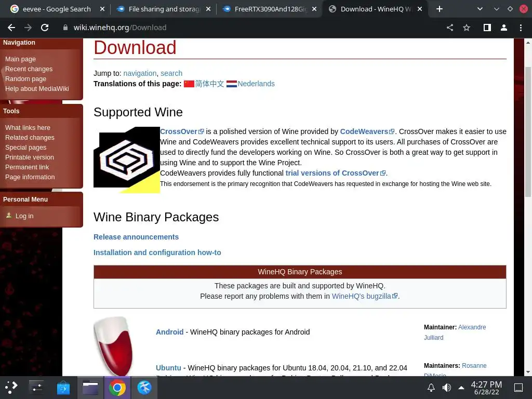
Task: Open the CodeWeavers link
Action: pyautogui.click(x=367, y=131)
